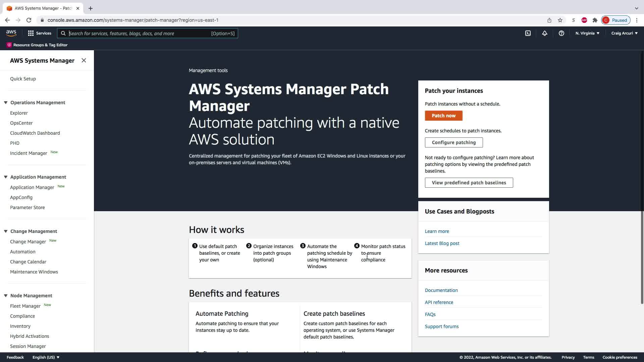Open Chrome extensions puzzle icon

pos(595,20)
